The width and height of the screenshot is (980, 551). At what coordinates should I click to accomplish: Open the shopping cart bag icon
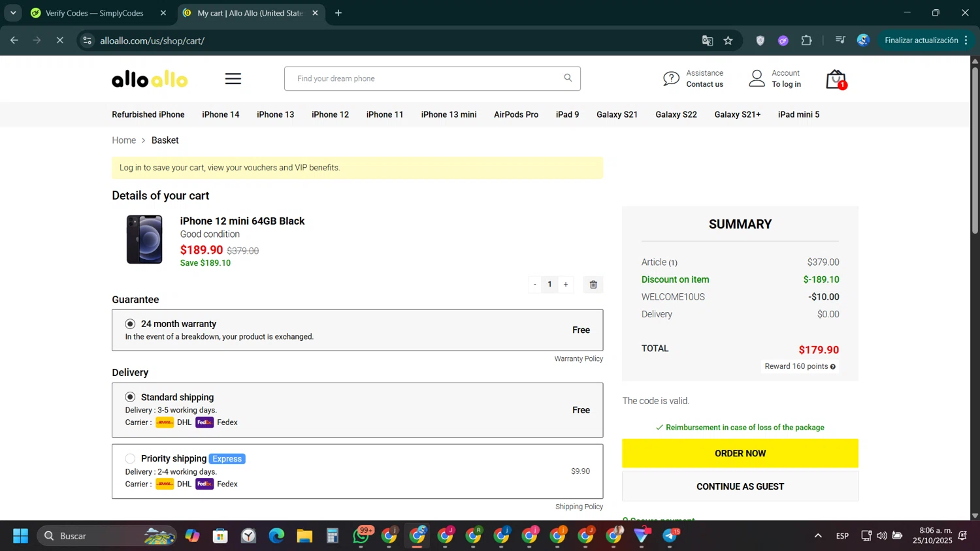836,80
